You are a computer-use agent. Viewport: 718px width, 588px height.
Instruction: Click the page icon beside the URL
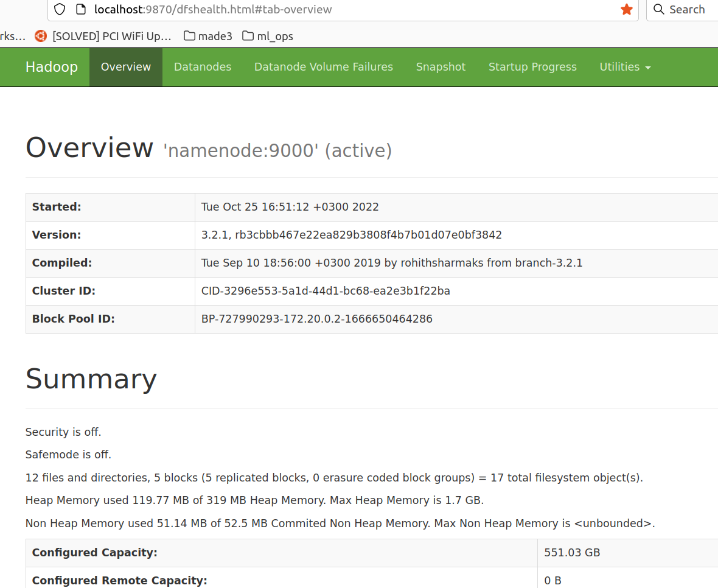click(81, 9)
